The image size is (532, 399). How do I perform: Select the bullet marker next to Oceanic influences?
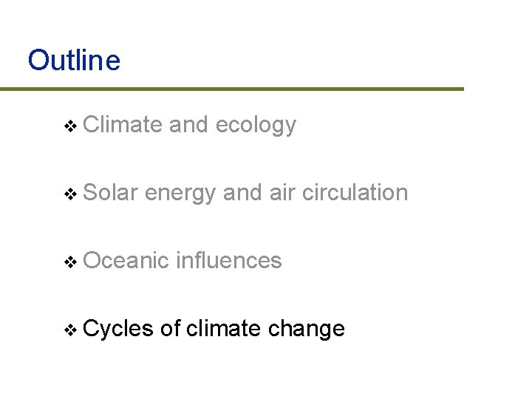(x=71, y=262)
